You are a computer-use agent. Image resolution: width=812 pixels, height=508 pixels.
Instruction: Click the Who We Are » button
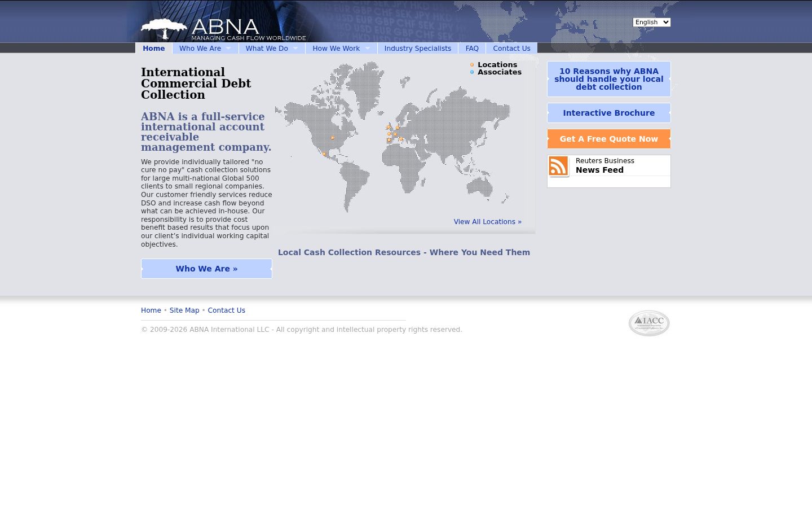pyautogui.click(x=206, y=269)
